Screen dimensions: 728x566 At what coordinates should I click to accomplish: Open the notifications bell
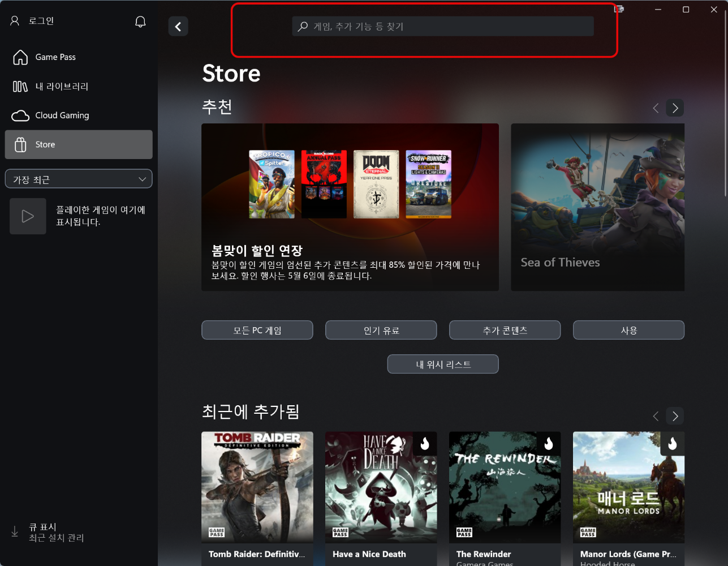pos(140,22)
